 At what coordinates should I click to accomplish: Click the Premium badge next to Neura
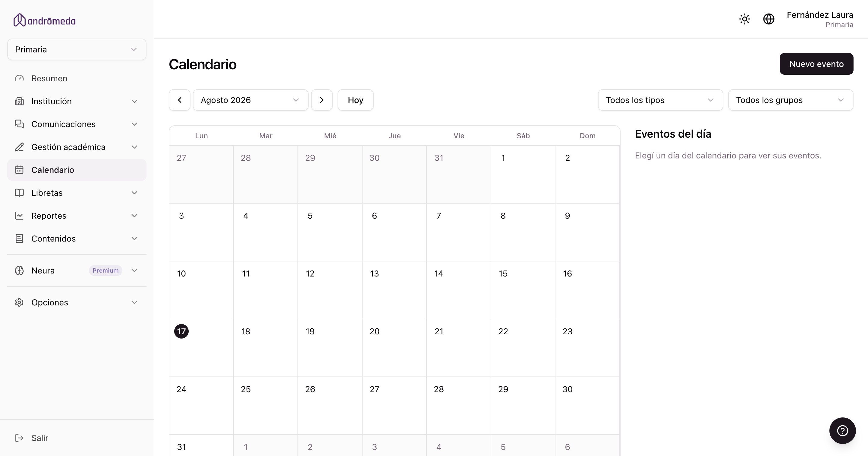(x=105, y=270)
